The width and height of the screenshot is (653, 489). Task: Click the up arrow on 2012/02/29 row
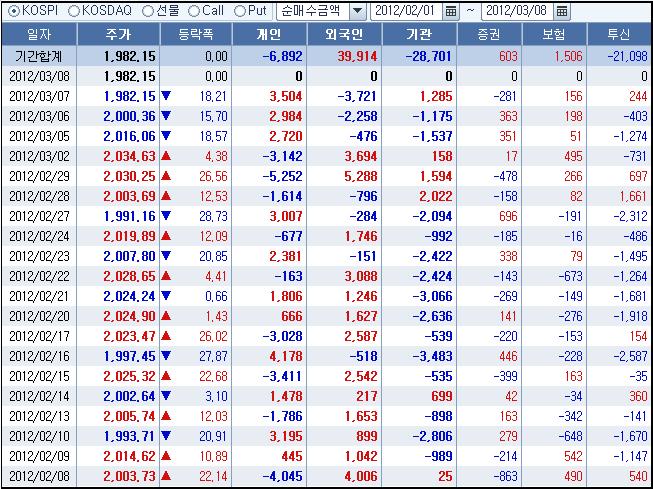pyautogui.click(x=166, y=176)
